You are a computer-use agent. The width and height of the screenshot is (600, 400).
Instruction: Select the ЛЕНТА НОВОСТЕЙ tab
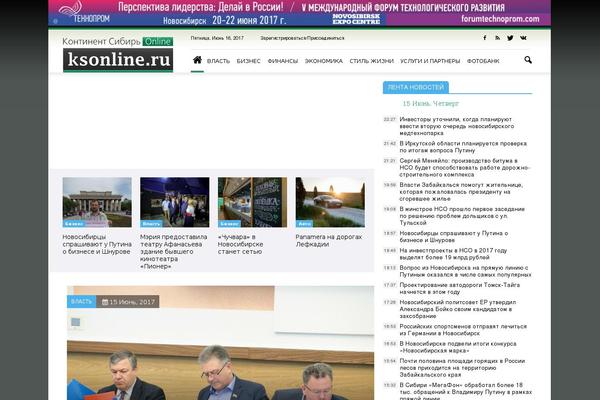(416, 87)
